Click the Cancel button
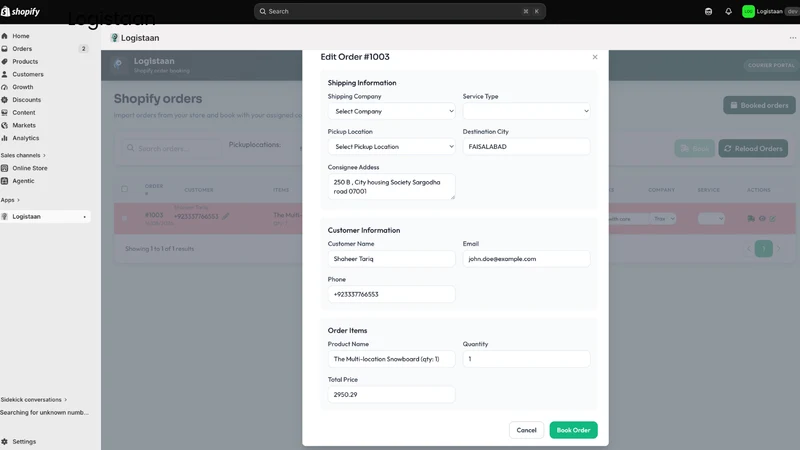Image resolution: width=800 pixels, height=450 pixels. click(527, 430)
